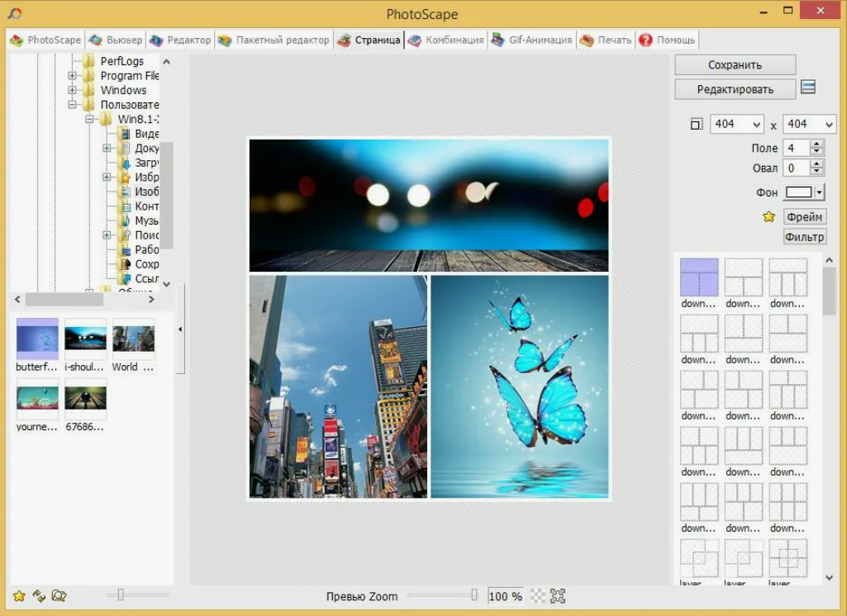Open the width 404 dropdown

756,125
